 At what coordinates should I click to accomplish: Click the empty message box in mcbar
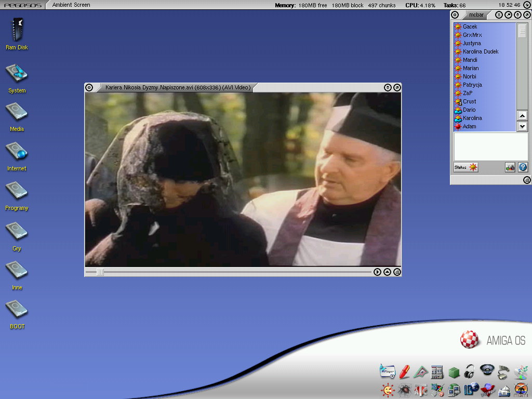click(490, 147)
